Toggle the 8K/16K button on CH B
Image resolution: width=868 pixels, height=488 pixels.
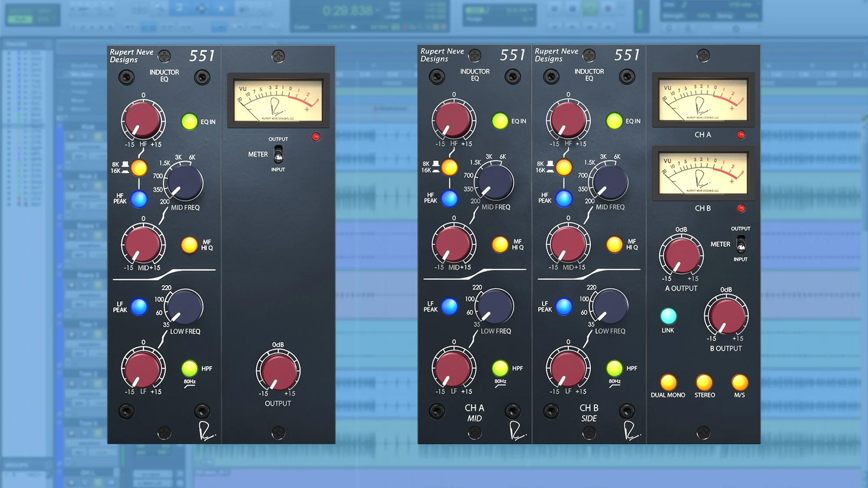pyautogui.click(x=564, y=167)
